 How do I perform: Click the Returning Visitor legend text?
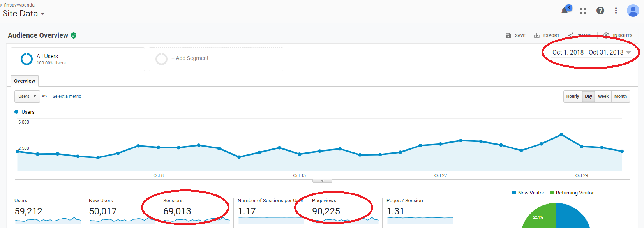[575, 193]
